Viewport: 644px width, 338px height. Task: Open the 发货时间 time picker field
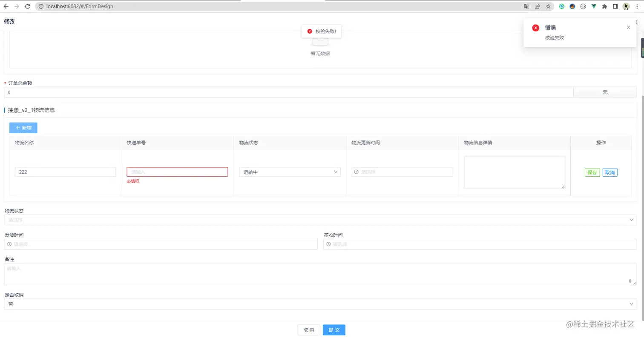161,244
